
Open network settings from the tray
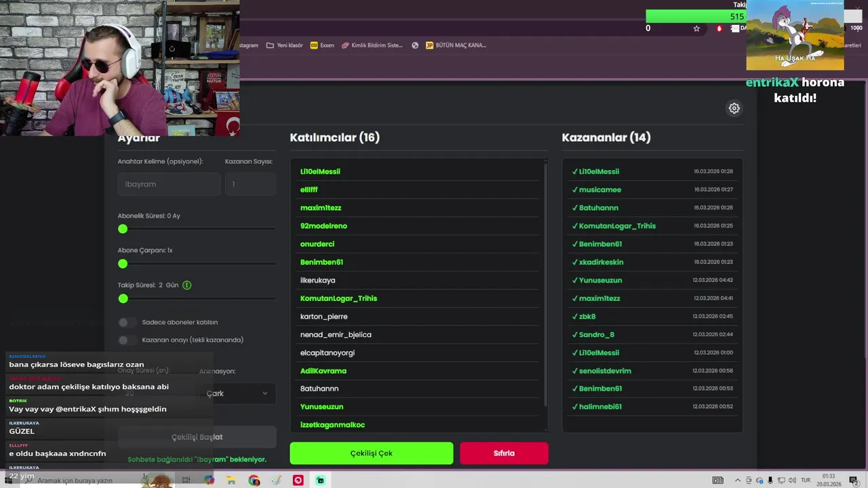click(781, 481)
